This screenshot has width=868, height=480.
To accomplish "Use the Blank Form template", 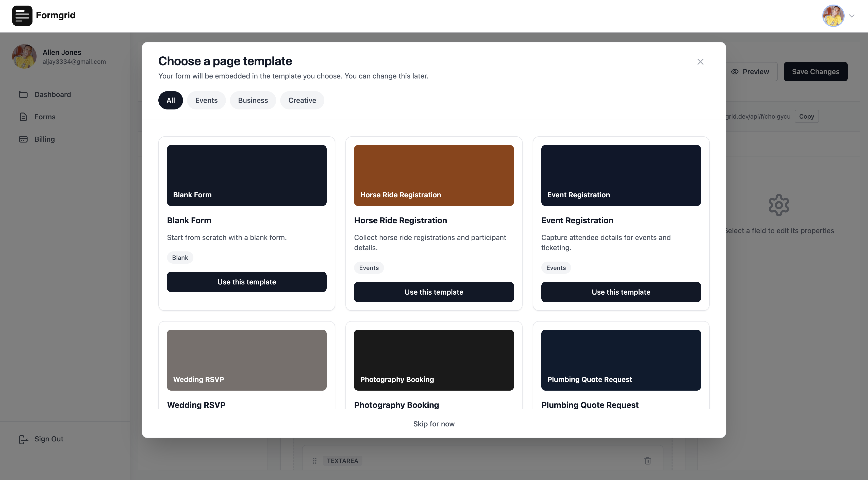I will tap(247, 282).
